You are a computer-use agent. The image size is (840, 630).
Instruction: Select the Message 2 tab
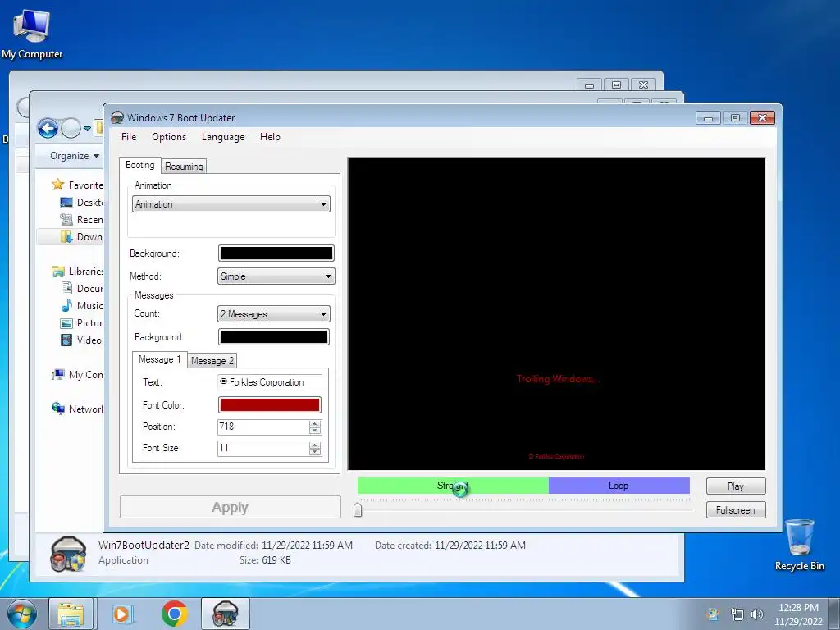click(x=212, y=361)
